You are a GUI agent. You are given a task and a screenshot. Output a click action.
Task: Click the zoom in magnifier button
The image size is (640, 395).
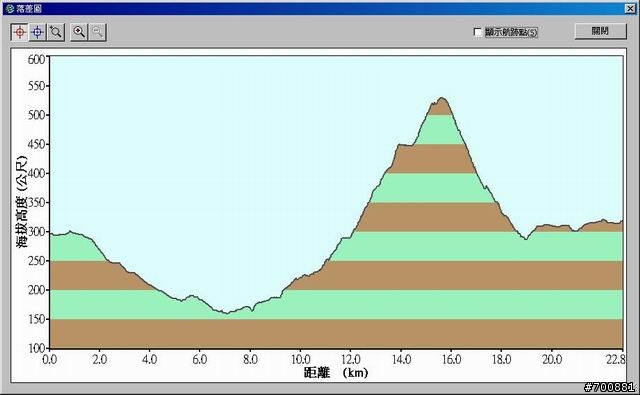click(x=79, y=32)
